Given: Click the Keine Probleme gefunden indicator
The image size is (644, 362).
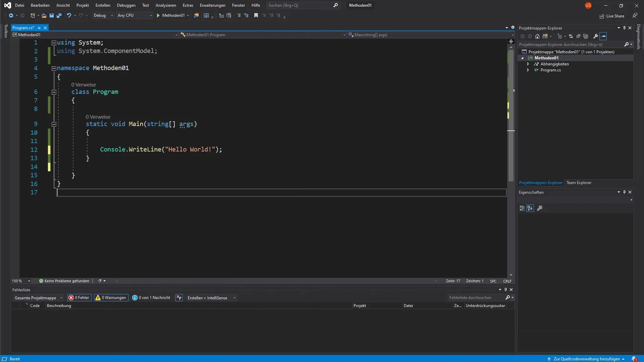Looking at the screenshot, I should (x=64, y=281).
